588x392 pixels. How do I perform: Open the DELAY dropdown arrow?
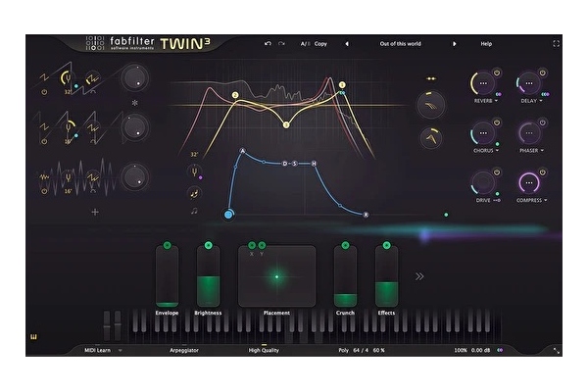click(541, 101)
